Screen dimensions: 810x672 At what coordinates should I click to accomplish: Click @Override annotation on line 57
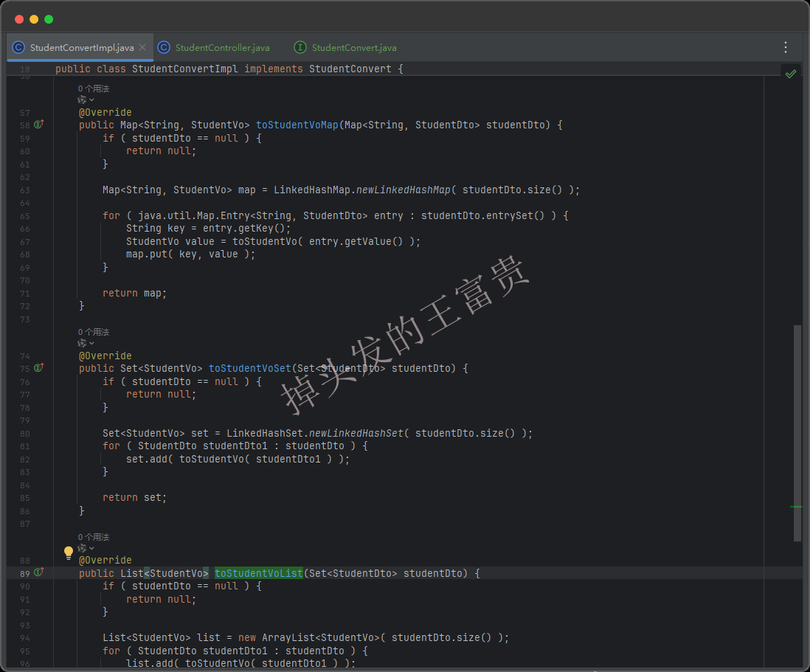point(105,113)
